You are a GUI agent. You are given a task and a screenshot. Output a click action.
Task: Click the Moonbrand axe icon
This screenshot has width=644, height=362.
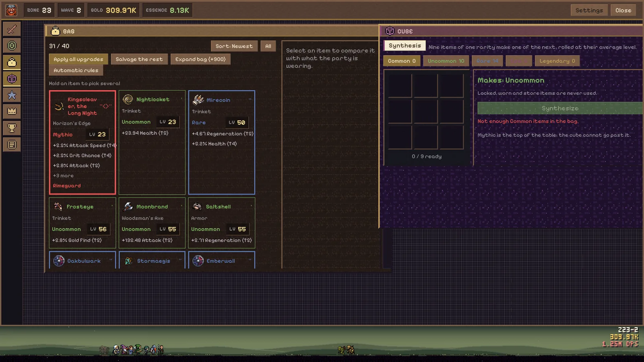128,206
